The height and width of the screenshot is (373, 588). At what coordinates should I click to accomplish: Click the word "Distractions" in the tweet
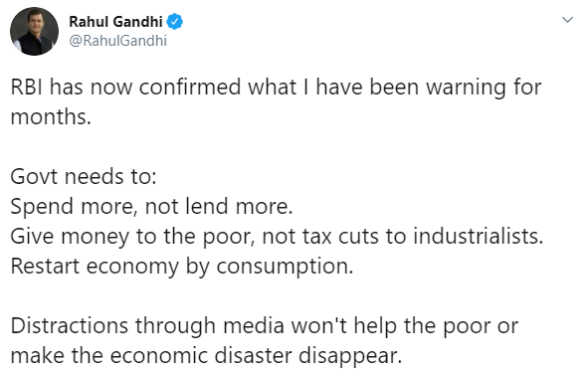[x=70, y=326]
